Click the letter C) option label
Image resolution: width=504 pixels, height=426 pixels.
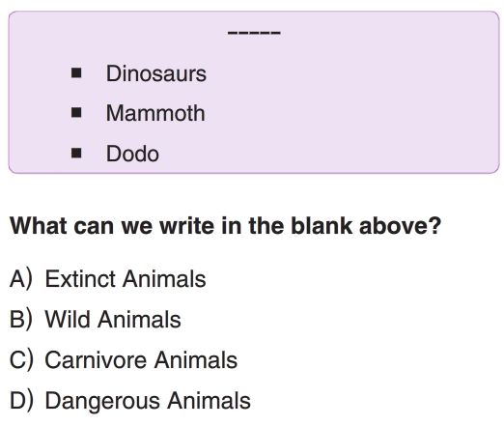pos(21,360)
